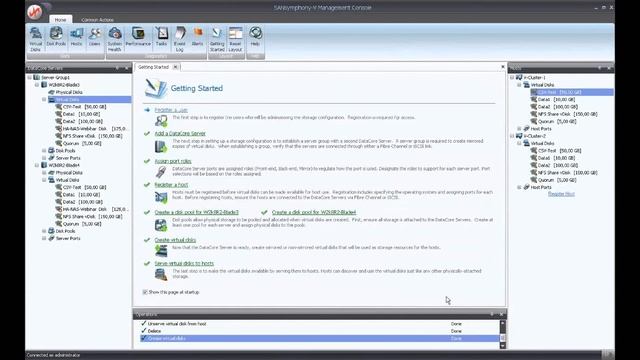Expand Server Ports under W2K8R2-Blade3

44,158
